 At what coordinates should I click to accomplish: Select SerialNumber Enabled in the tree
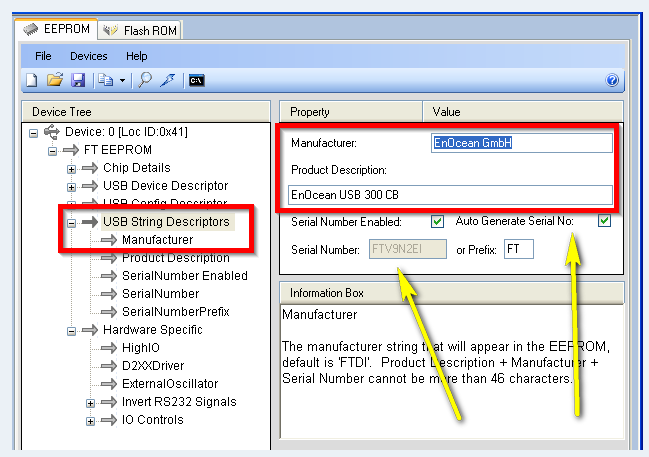(185, 276)
